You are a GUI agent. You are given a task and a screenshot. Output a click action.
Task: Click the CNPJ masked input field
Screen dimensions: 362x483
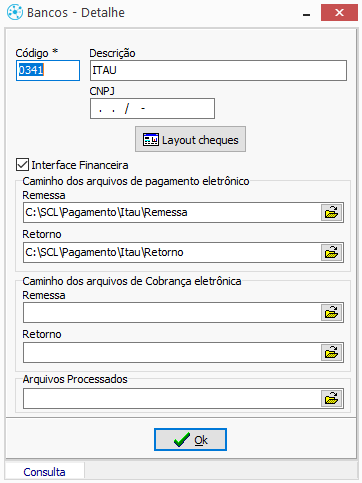[x=152, y=108]
